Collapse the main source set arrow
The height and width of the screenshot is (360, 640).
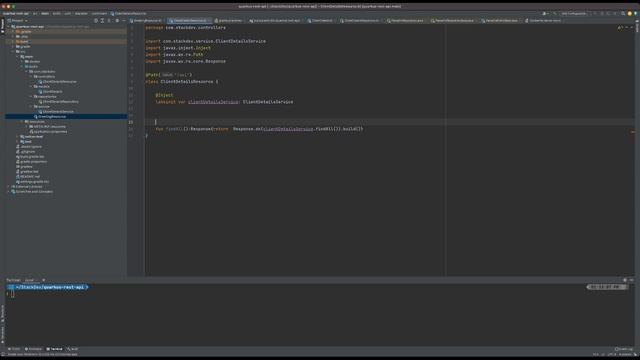[18, 56]
